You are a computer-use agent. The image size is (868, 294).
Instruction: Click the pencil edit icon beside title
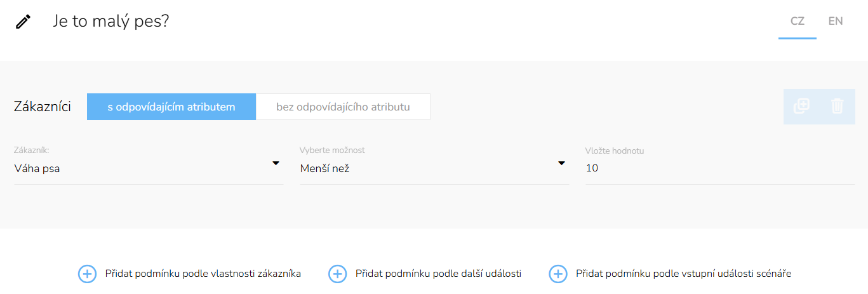click(23, 22)
